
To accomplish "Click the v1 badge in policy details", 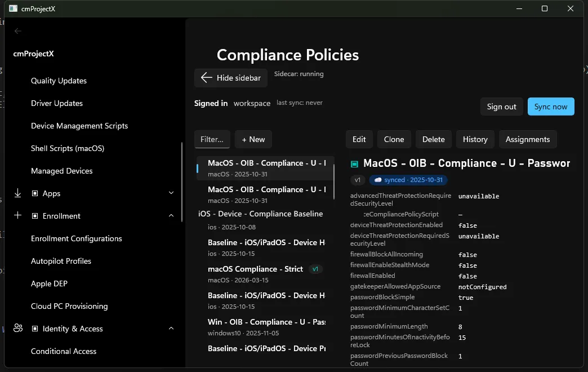I will click(x=358, y=180).
